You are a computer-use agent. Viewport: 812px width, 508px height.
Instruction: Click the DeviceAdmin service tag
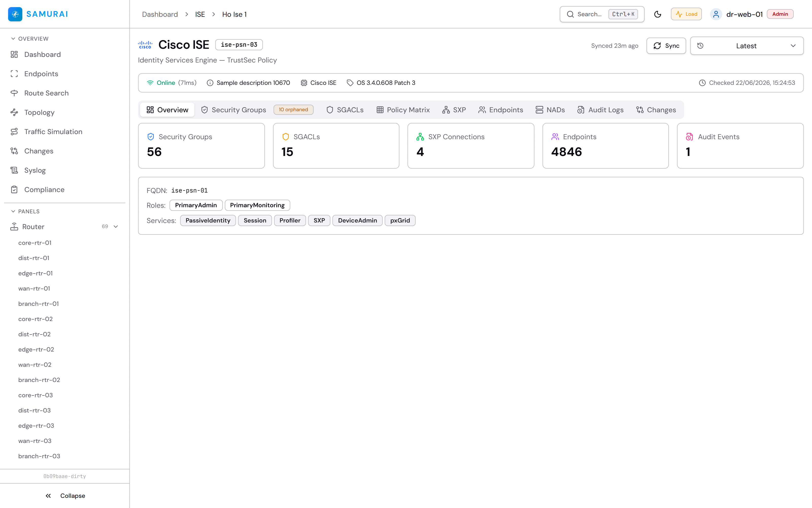point(357,221)
